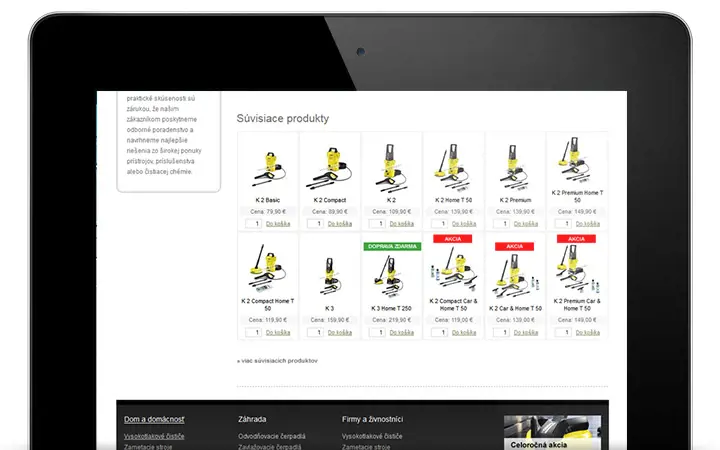Focus quantity field for K 2 Basic
The image size is (720, 450).
(253, 224)
